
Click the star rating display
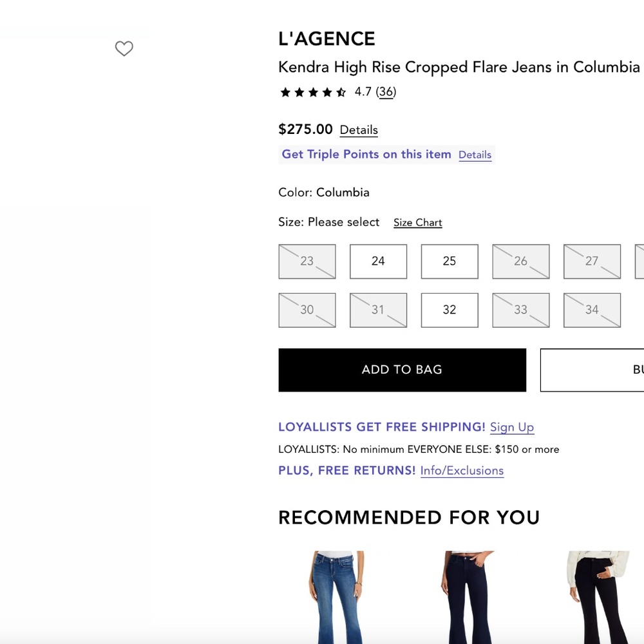pos(312,92)
